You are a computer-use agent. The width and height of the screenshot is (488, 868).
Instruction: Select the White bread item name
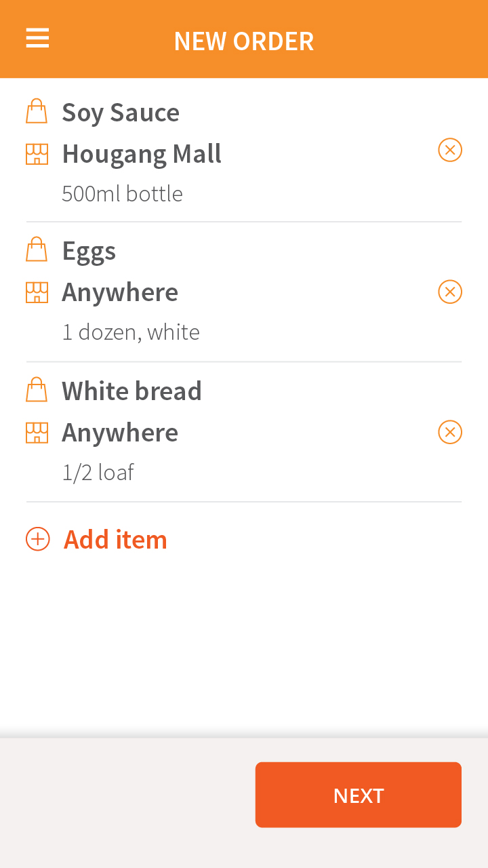click(131, 391)
